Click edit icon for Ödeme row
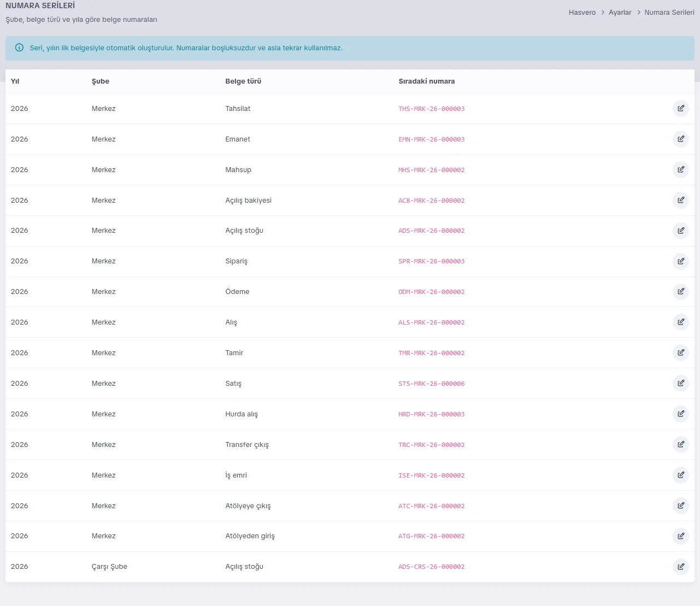This screenshot has width=700, height=606. [680, 291]
